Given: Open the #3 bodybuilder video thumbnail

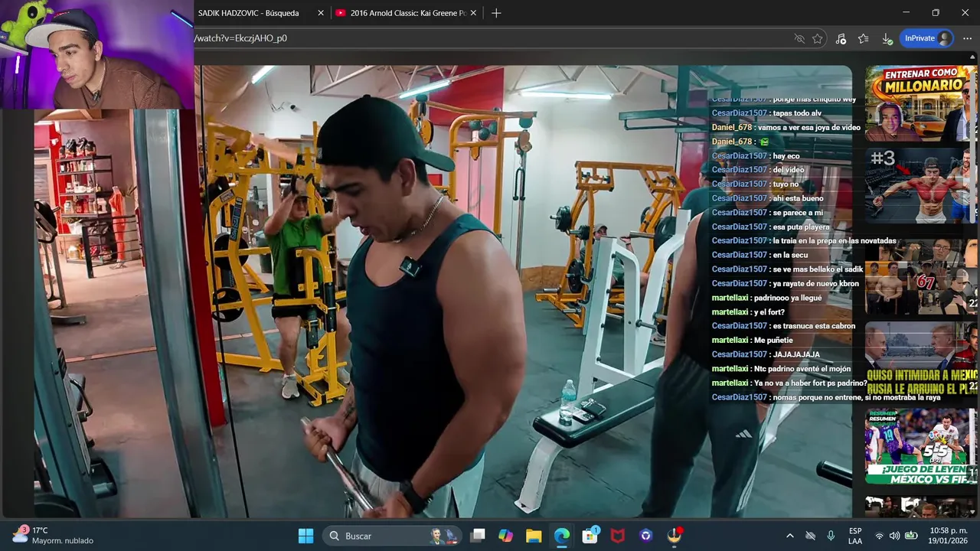Looking at the screenshot, I should (x=921, y=185).
